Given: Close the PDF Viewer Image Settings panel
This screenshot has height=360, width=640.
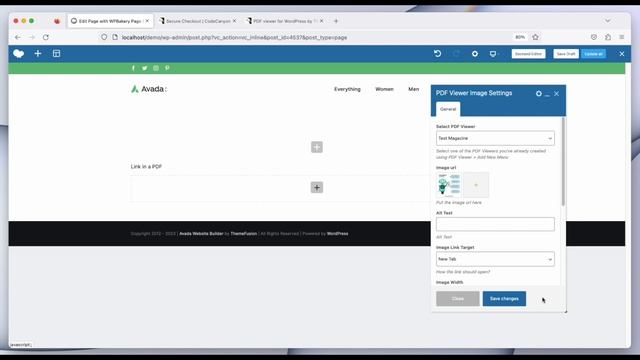Looking at the screenshot, I should [556, 94].
